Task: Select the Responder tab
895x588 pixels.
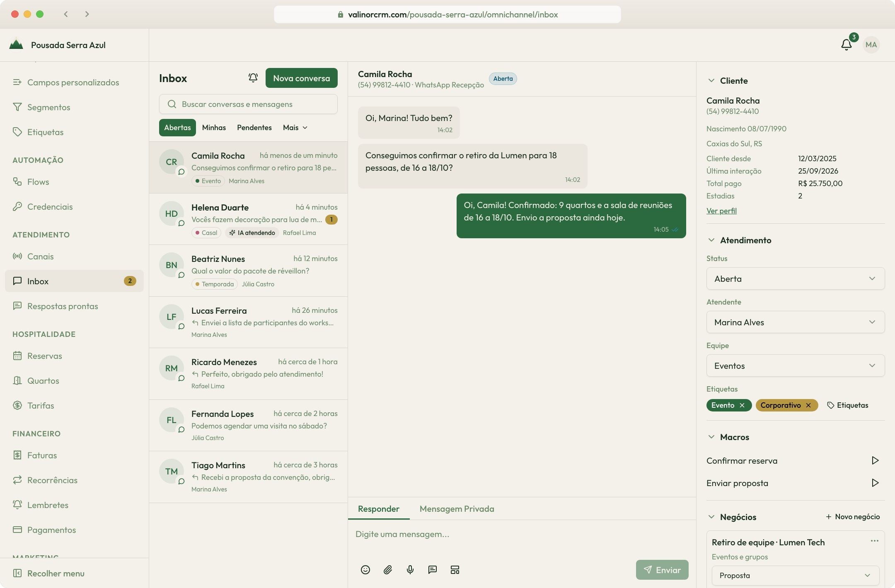Action: (379, 508)
